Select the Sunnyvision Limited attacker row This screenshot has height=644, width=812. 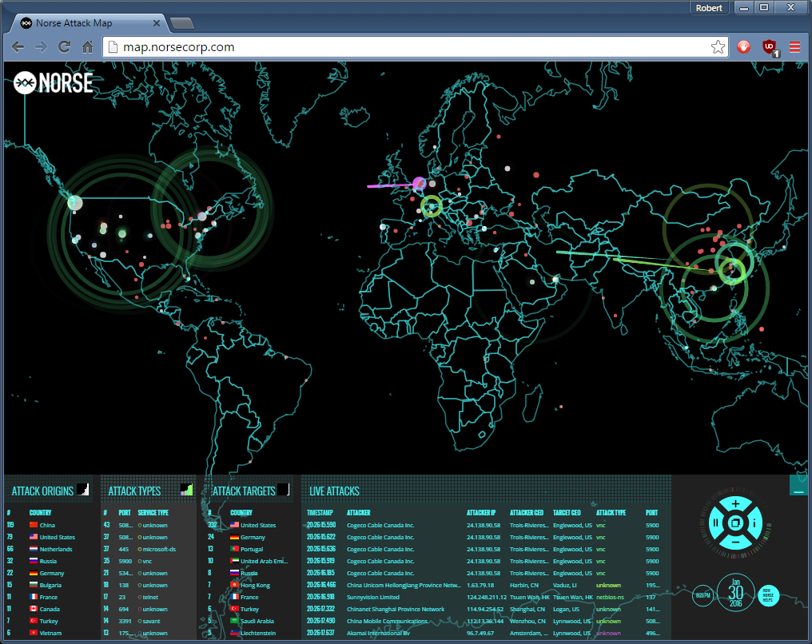click(484, 597)
